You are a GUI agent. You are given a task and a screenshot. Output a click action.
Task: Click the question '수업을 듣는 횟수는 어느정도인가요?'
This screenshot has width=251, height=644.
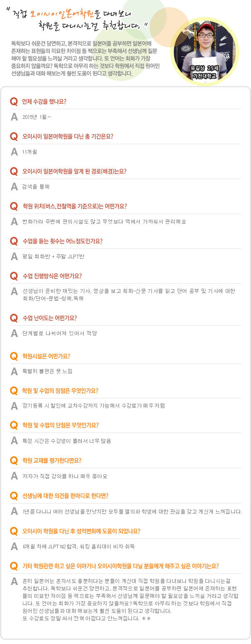point(63,241)
